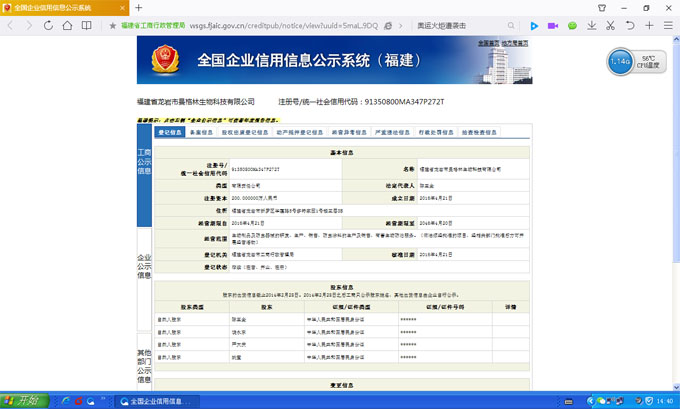Screen dimensions: 680x409
Task: Click the scissors screenshot icon
Action: [611, 26]
